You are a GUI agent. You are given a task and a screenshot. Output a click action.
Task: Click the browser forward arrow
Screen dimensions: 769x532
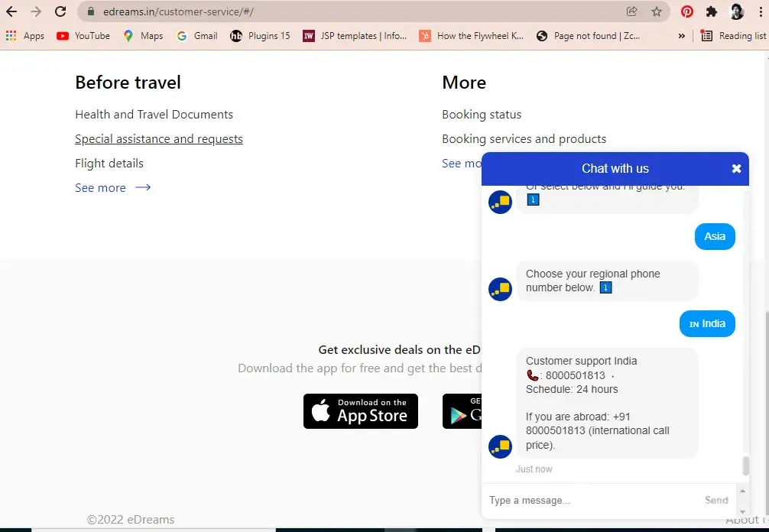point(36,11)
